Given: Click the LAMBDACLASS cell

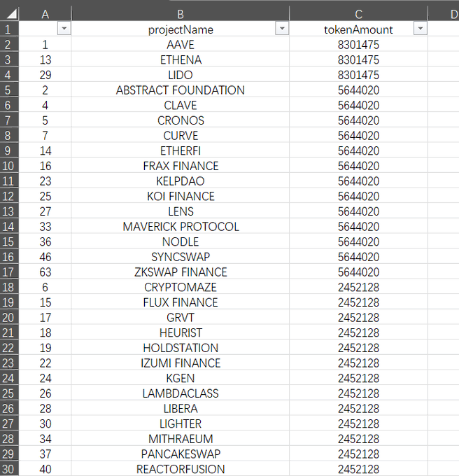Looking at the screenshot, I should [181, 393].
